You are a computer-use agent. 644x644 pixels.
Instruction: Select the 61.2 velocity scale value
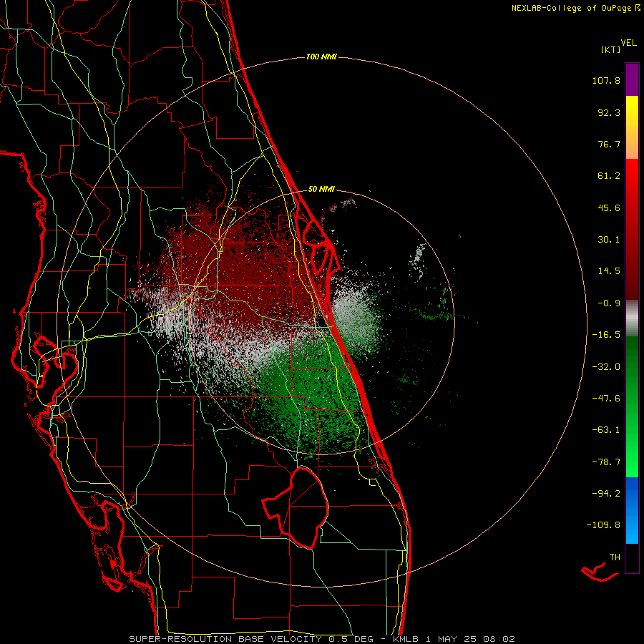pos(609,176)
